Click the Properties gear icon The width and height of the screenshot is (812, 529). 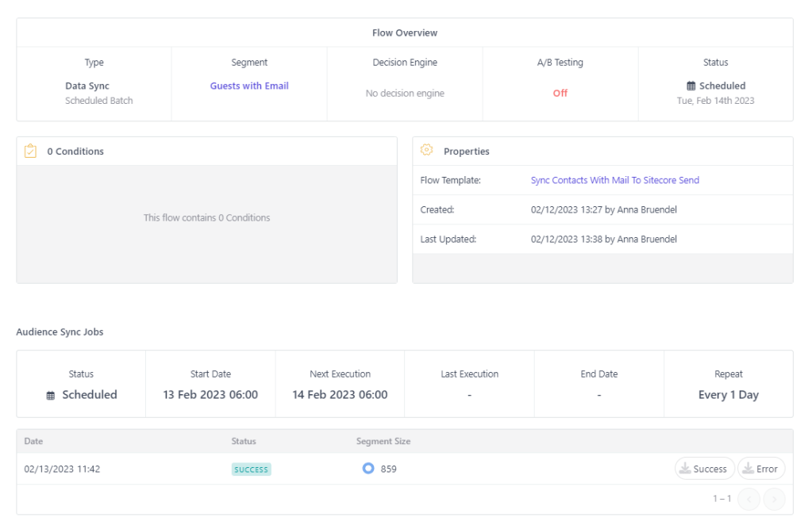426,151
